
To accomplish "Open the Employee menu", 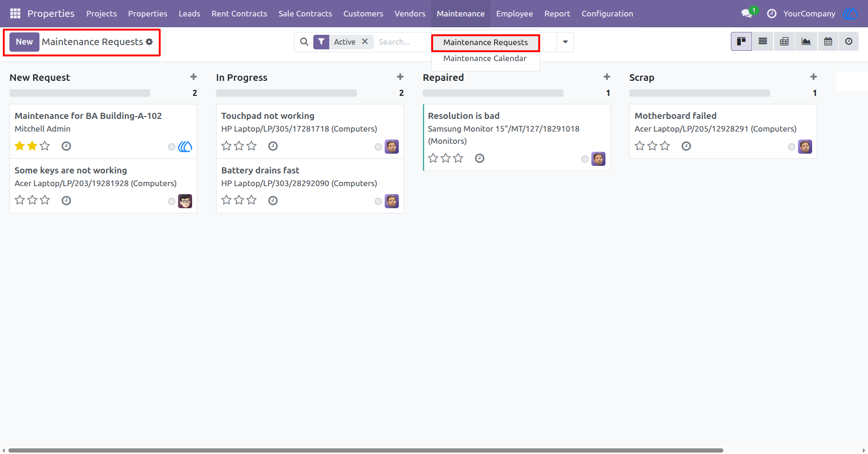I will tap(514, 14).
